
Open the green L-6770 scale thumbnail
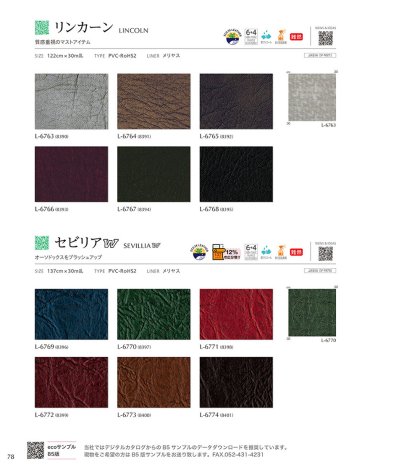pyautogui.click(x=312, y=313)
